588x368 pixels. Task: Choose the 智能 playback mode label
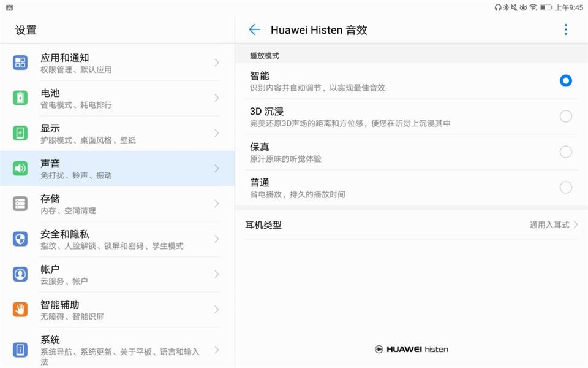[260, 75]
